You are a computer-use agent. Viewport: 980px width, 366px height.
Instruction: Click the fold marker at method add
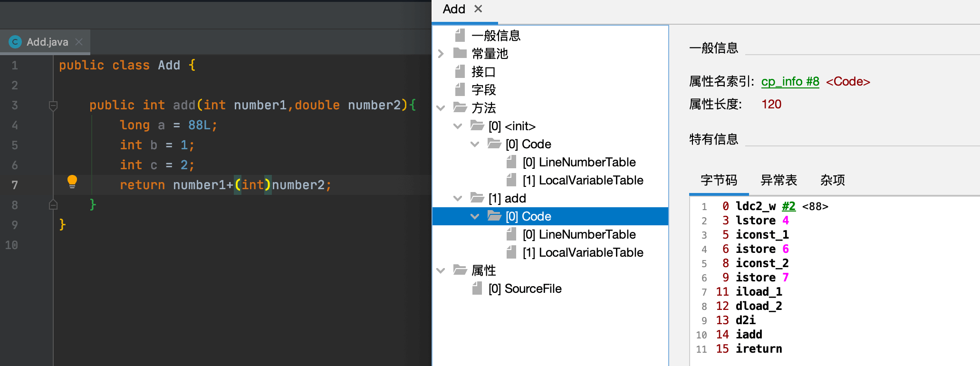click(53, 106)
